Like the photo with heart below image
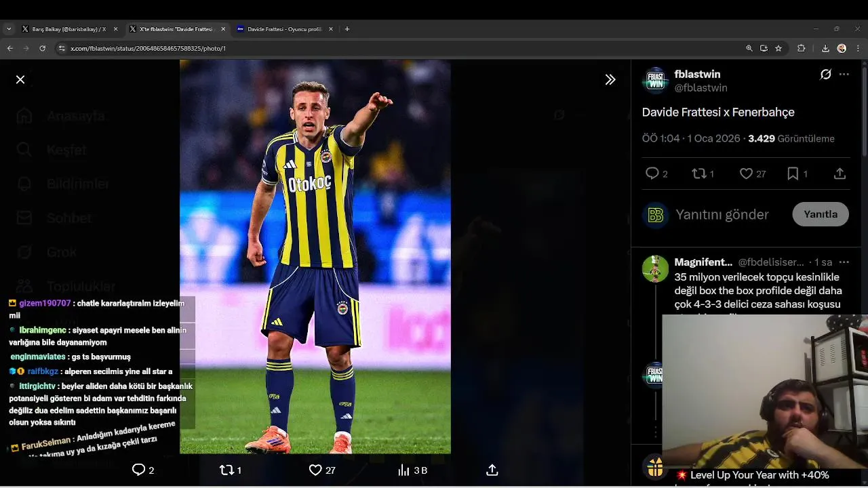The image size is (868, 488). tap(315, 470)
